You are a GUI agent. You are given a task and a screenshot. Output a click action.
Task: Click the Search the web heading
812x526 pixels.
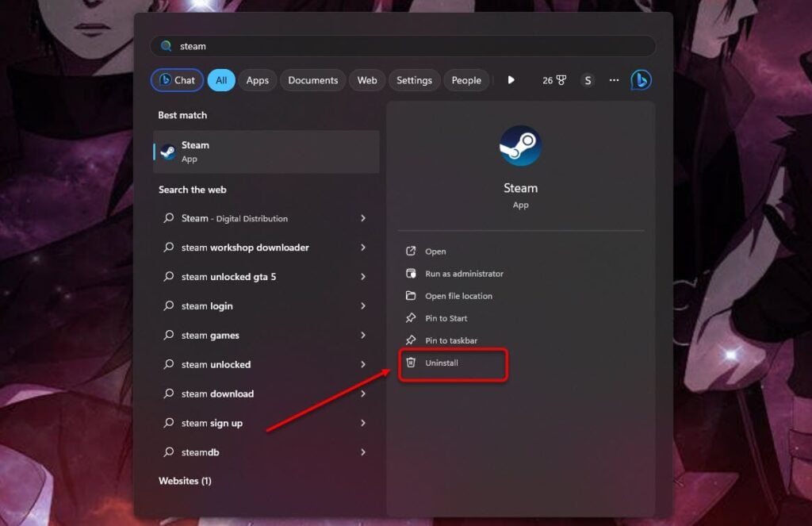point(192,190)
